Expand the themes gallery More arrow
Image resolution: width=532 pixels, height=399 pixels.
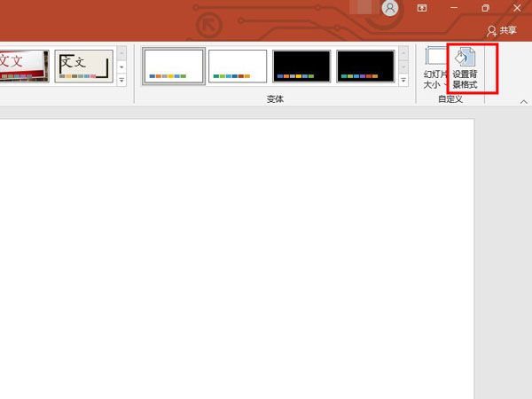pyautogui.click(x=121, y=80)
